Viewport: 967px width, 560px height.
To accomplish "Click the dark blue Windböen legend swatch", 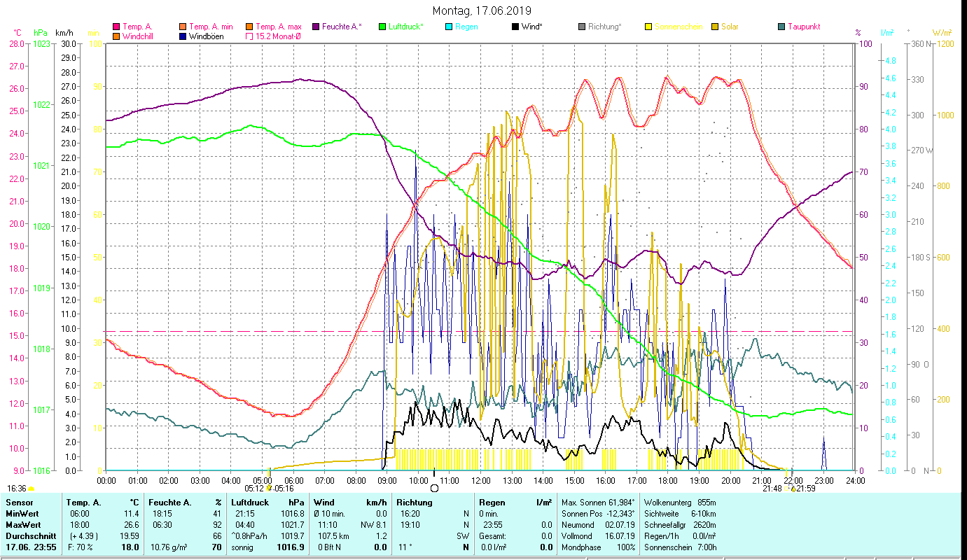I will pos(183,36).
